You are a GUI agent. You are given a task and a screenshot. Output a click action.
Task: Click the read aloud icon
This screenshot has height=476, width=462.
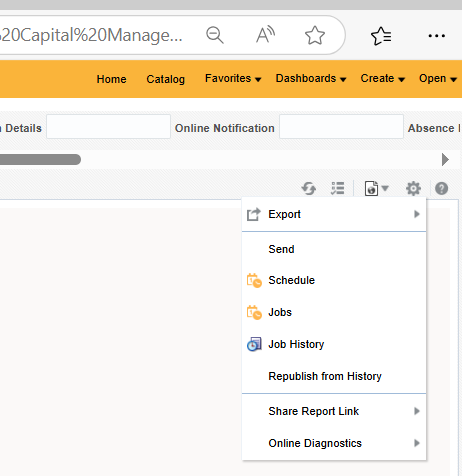pyautogui.click(x=265, y=35)
